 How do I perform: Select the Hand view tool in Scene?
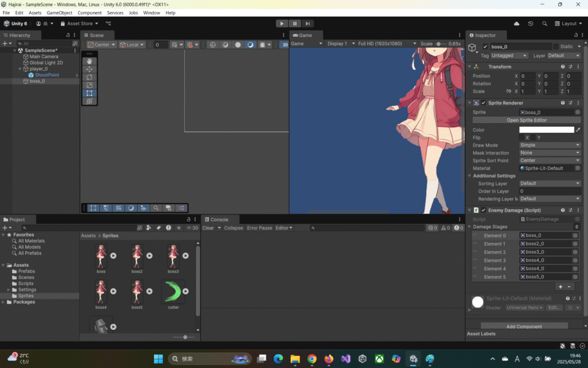(89, 61)
